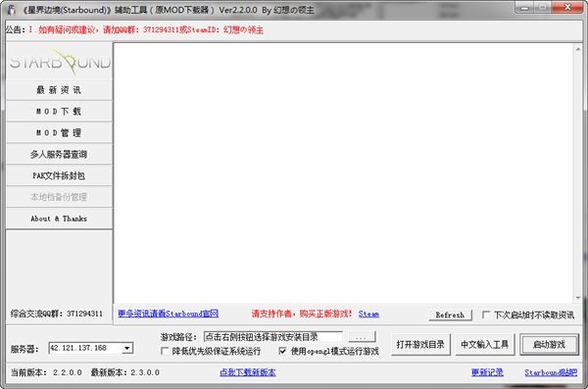This screenshot has height=389, width=588.
Task: Click the Starbound logo image
Action: point(60,61)
